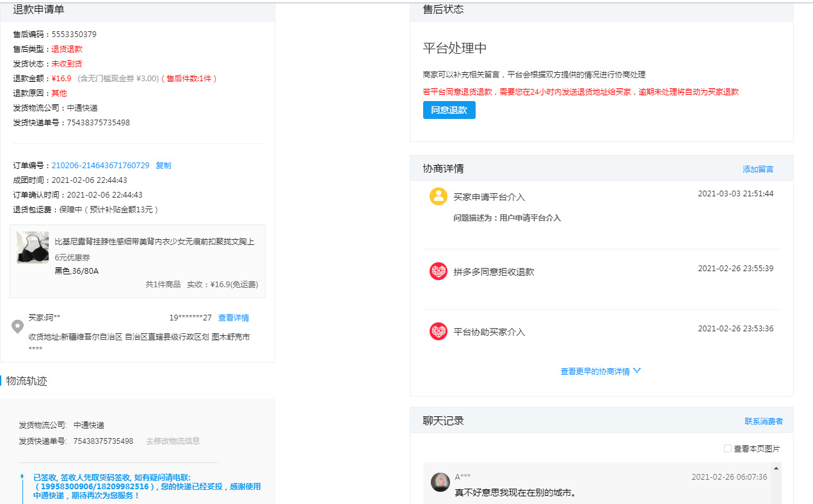Click tracking number 75438375735498 in refund form
Viewport: 813px width, 504px height.
click(x=99, y=122)
